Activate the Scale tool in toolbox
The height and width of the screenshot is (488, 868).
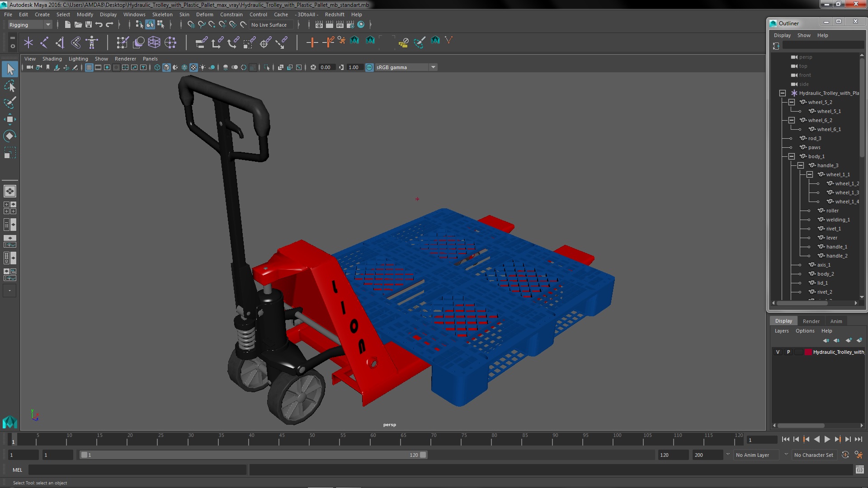tap(10, 153)
